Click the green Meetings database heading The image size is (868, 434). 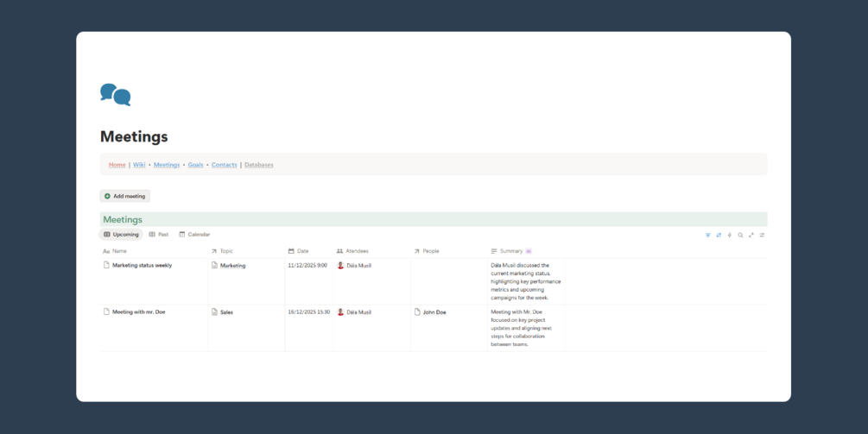pyautogui.click(x=123, y=219)
